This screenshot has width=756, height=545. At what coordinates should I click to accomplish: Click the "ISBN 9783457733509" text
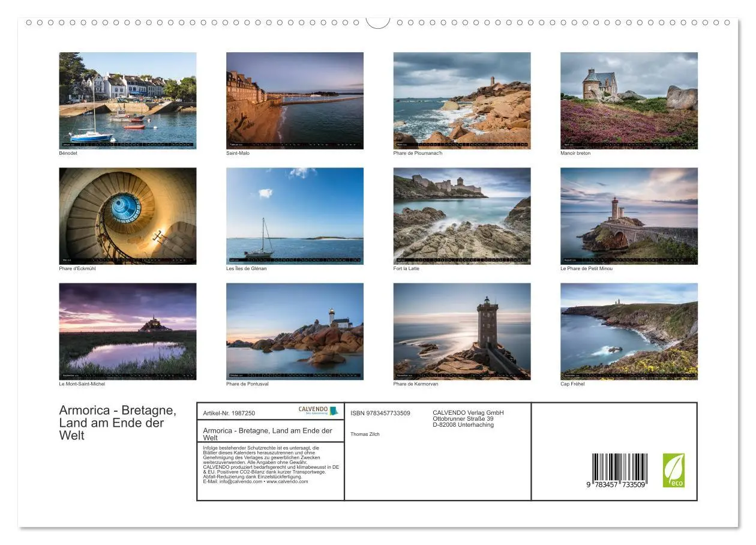[x=380, y=413]
